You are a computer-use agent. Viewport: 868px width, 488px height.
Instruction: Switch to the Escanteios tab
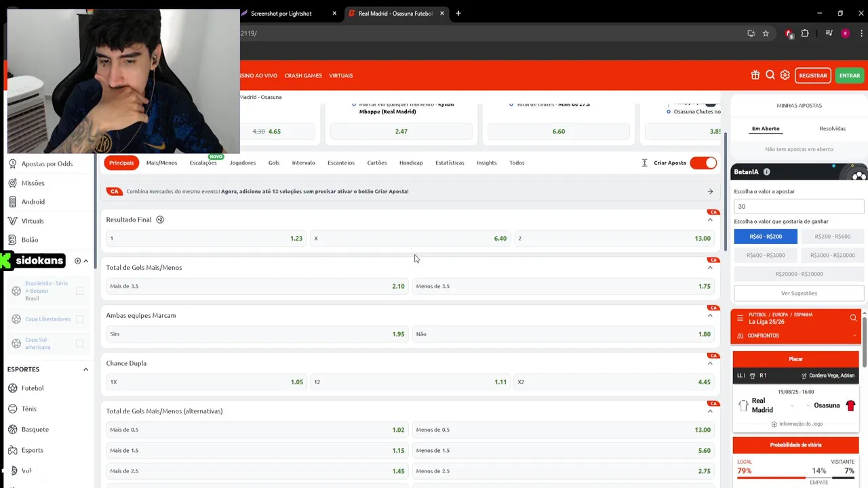340,163
